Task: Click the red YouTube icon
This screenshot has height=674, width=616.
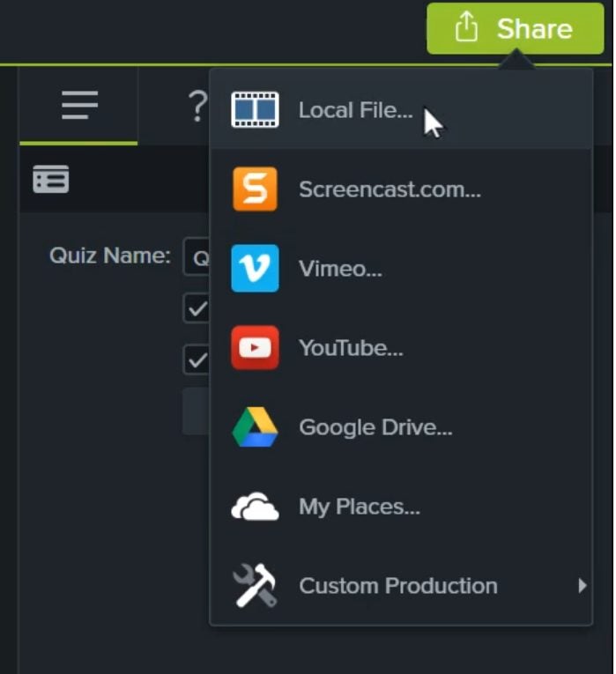Action: (x=255, y=348)
